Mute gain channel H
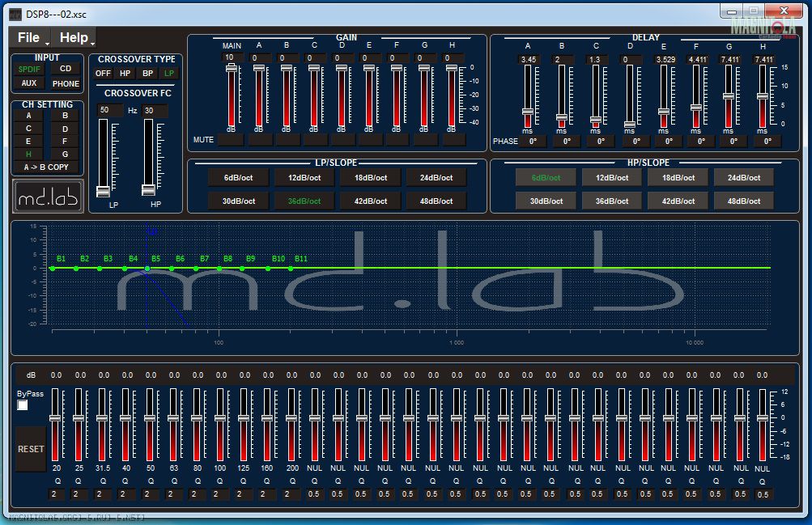This screenshot has width=812, height=525. point(453,140)
